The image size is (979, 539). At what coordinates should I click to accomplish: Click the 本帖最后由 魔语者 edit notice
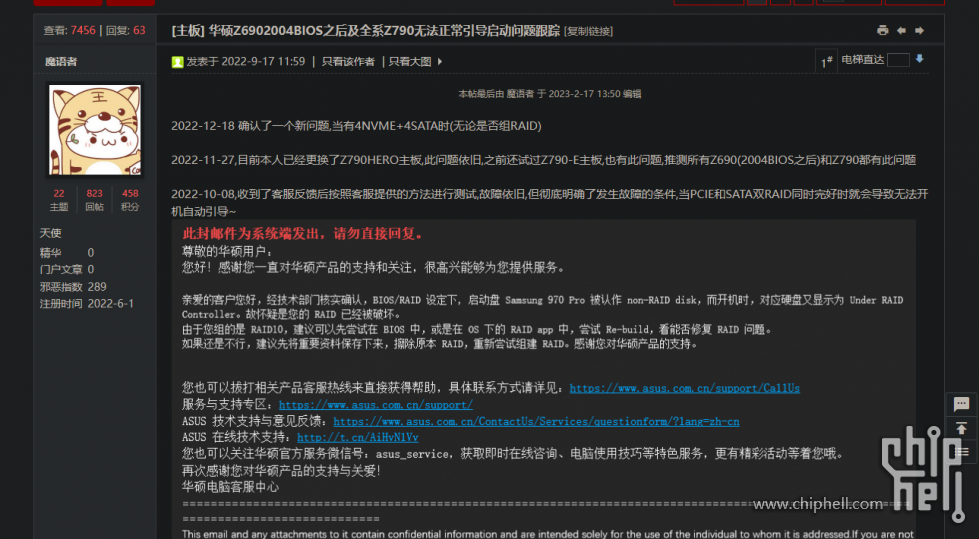pos(549,94)
